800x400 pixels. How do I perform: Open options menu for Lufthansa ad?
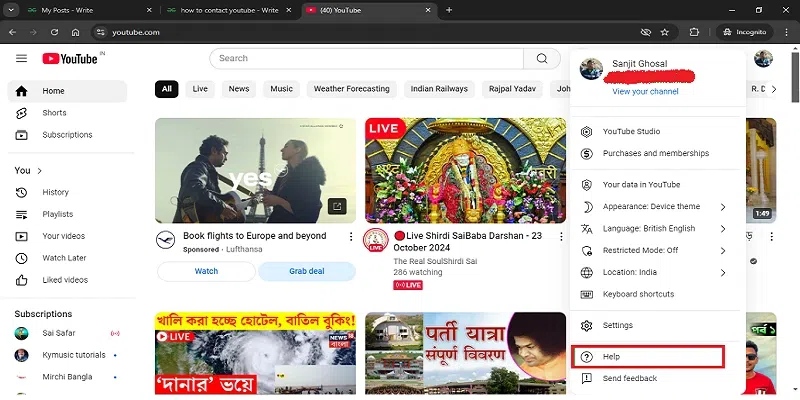(x=351, y=237)
